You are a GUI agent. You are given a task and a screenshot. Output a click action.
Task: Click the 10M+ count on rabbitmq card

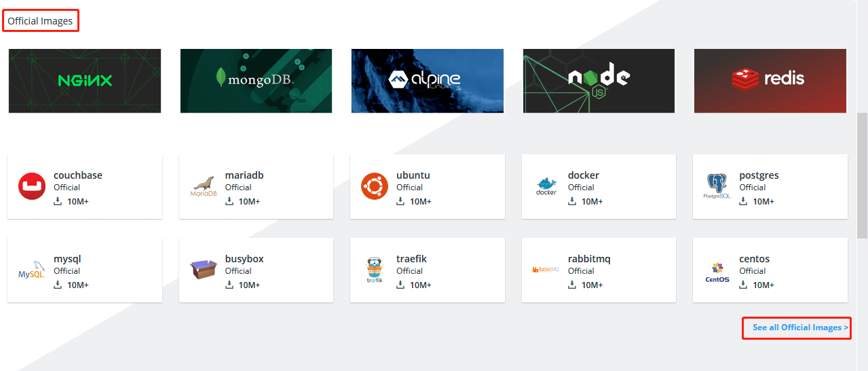[592, 285]
